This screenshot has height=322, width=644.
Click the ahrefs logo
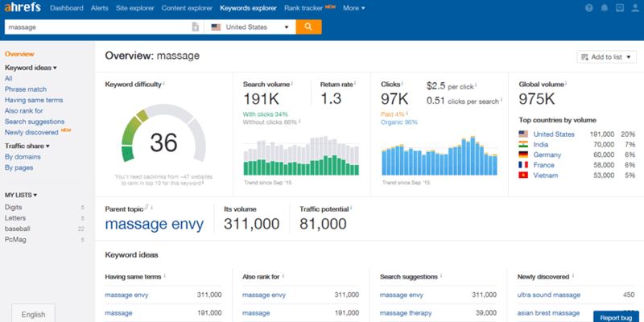(x=21, y=8)
